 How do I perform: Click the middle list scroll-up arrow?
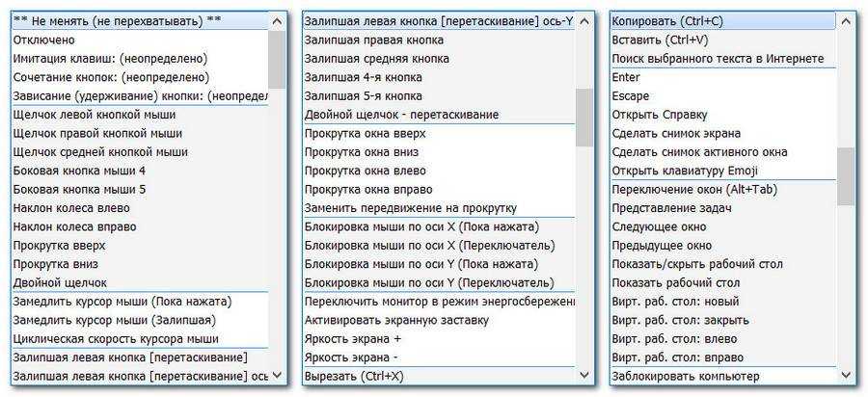[x=584, y=21]
